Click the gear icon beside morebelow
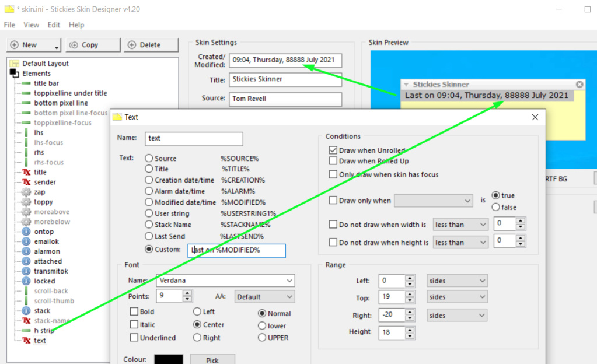Viewport: 597px width, 364px height. [x=26, y=222]
